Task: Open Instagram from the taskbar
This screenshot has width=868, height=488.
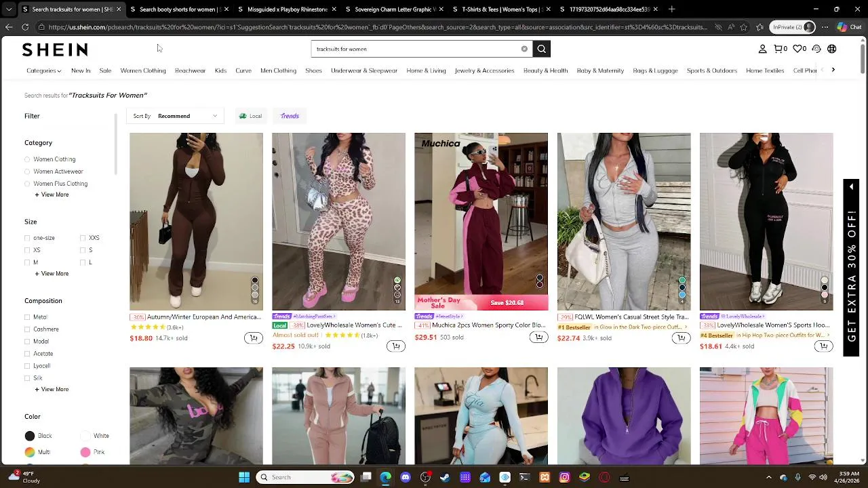Action: [564, 477]
